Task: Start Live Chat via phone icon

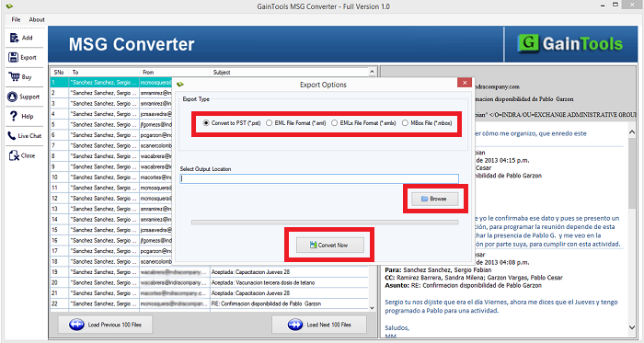Action: click(12, 136)
